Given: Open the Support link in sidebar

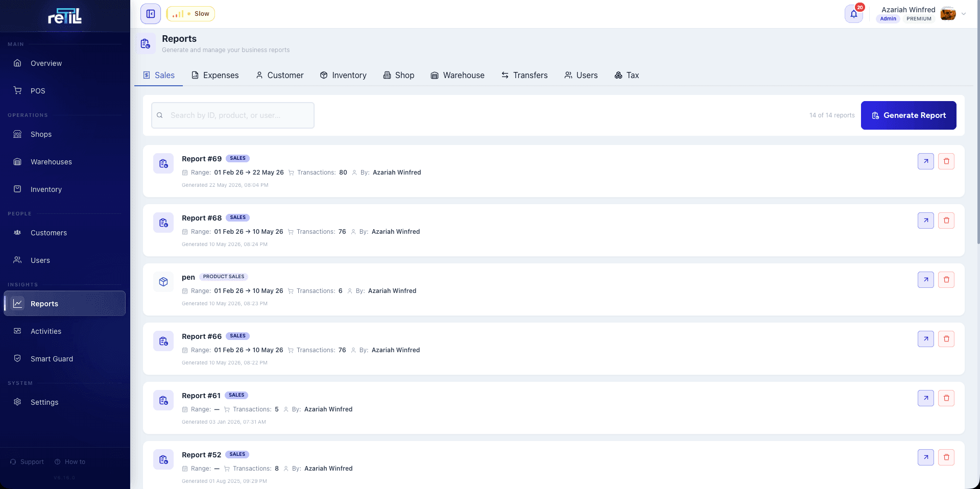Looking at the screenshot, I should (x=27, y=462).
